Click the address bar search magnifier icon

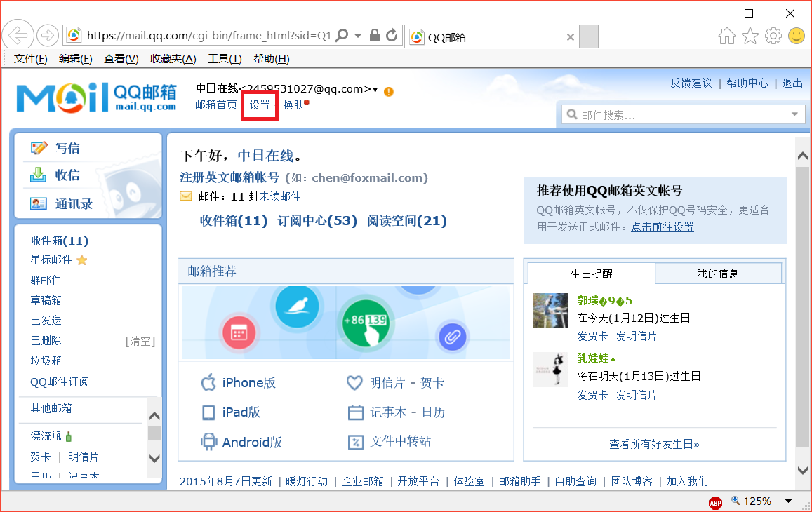[x=341, y=35]
